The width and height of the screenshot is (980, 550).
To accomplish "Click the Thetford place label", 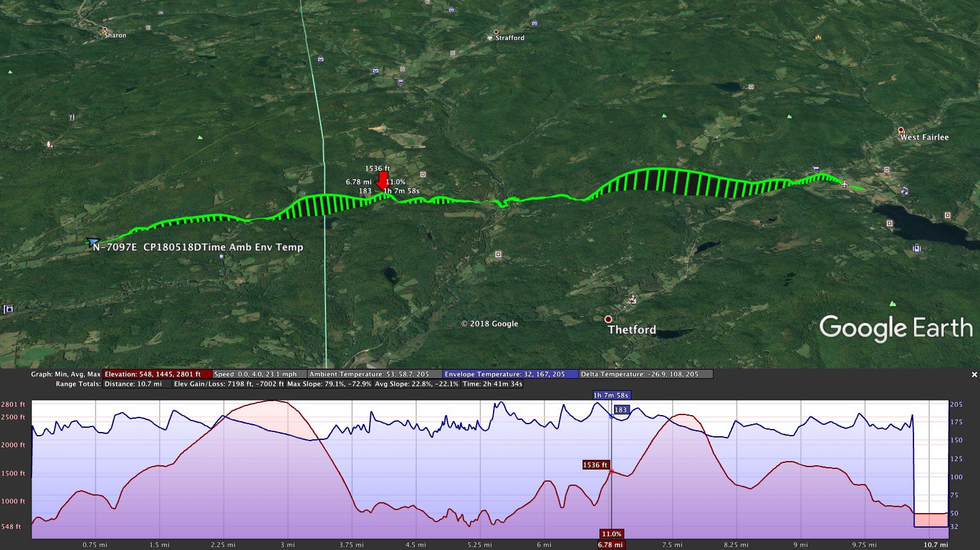I will point(632,330).
